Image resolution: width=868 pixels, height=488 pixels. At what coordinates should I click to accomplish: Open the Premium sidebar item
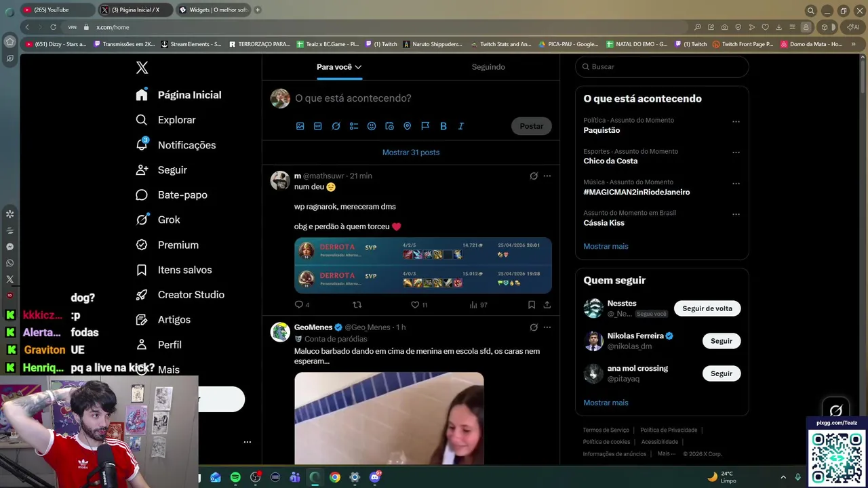click(x=167, y=245)
